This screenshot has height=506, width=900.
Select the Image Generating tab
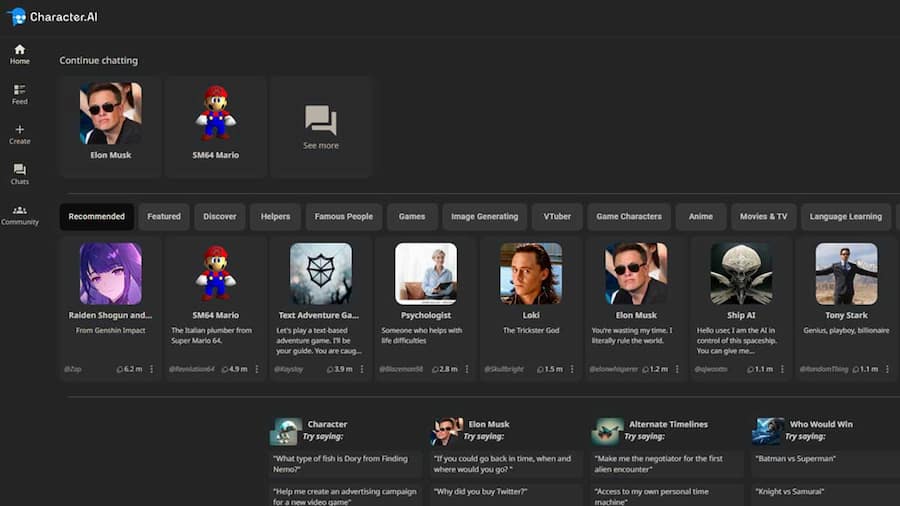[484, 217]
